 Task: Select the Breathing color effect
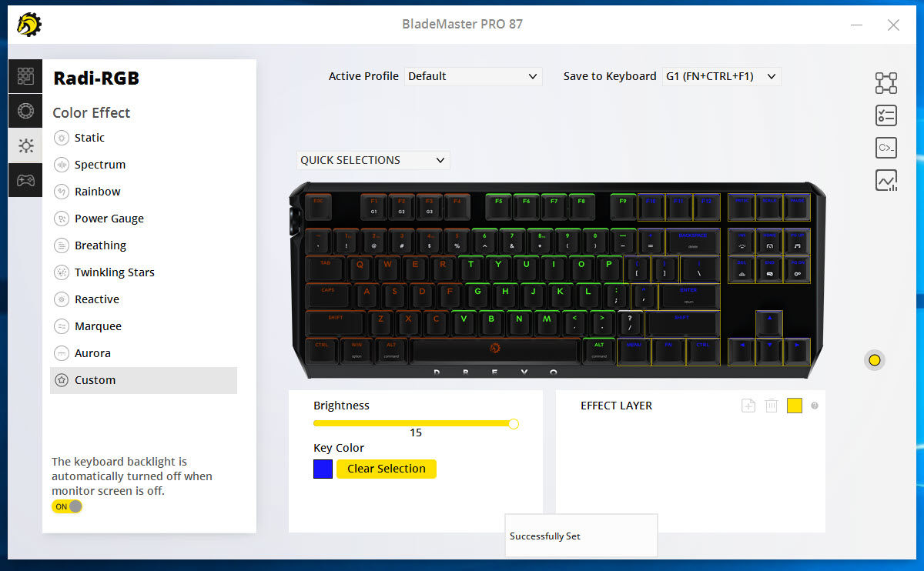pos(143,245)
